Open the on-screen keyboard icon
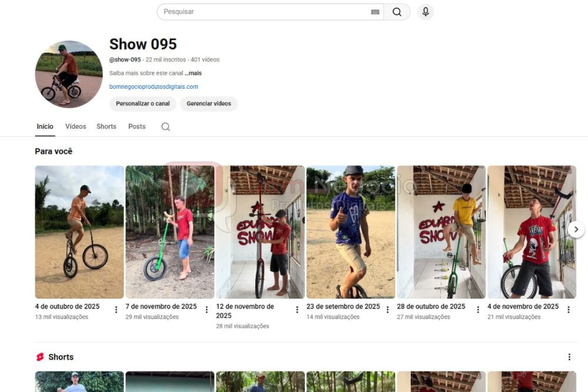The height and width of the screenshot is (392, 588). point(375,12)
